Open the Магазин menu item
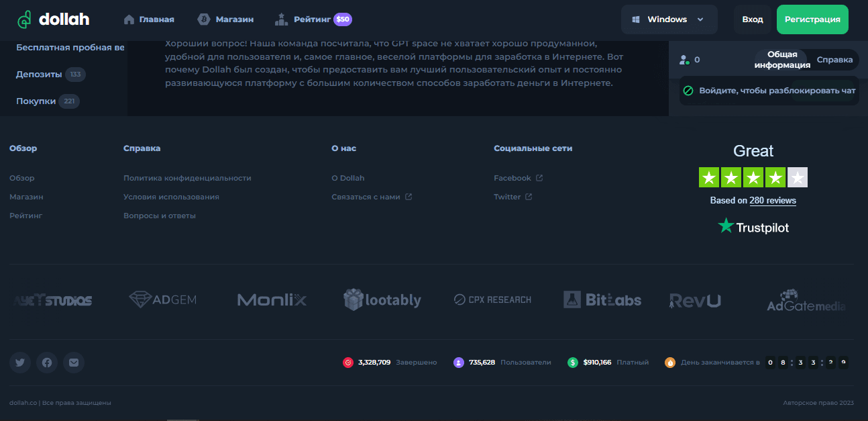868x421 pixels. point(226,19)
